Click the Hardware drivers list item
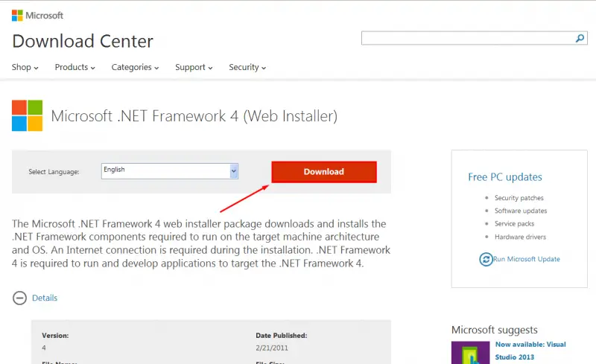 point(520,237)
